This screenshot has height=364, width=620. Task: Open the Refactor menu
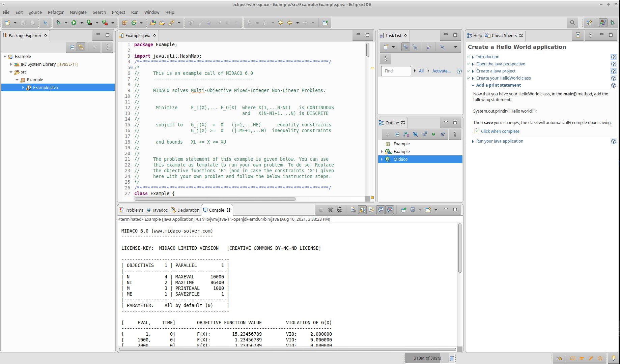(56, 12)
